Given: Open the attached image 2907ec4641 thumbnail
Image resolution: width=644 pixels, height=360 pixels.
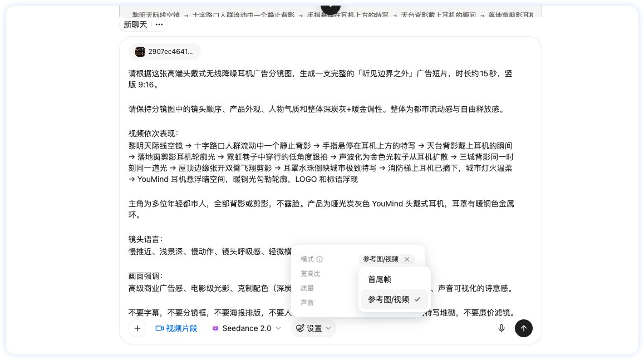Looking at the screenshot, I should click(x=140, y=52).
